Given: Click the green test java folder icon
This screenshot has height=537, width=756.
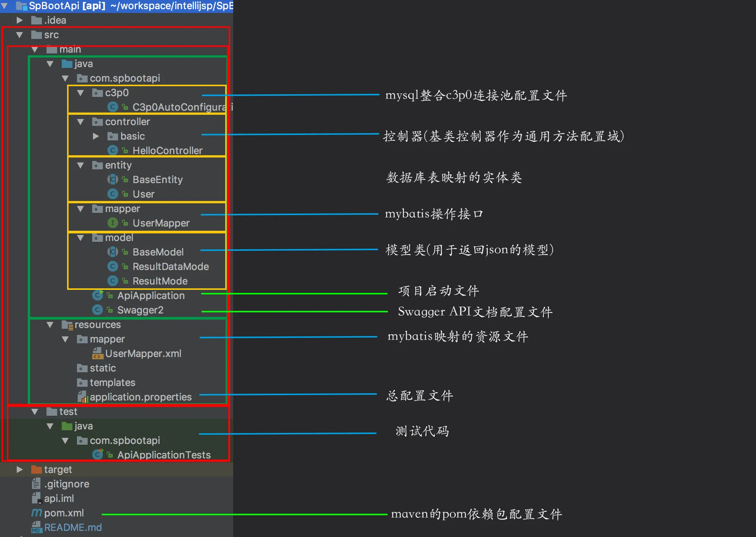Looking at the screenshot, I should click(67, 426).
